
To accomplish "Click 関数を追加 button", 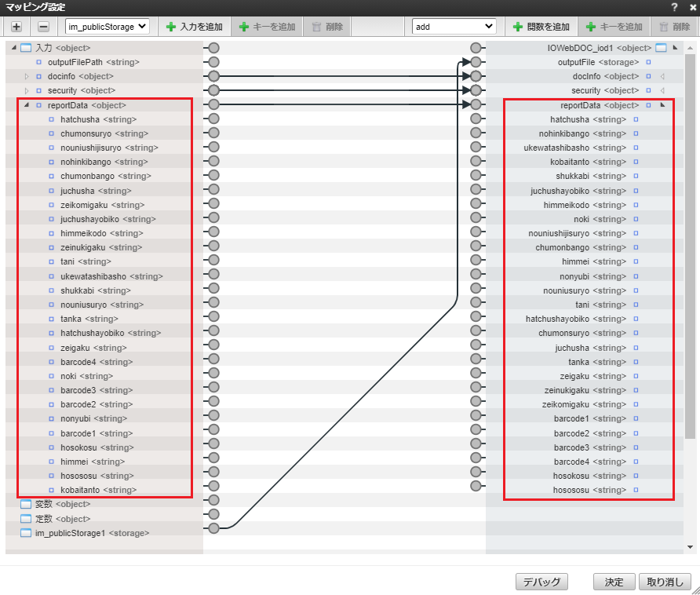I will point(541,27).
